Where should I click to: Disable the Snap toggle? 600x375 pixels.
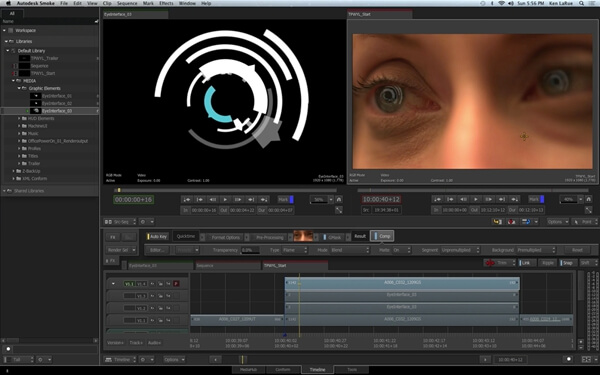(567, 263)
